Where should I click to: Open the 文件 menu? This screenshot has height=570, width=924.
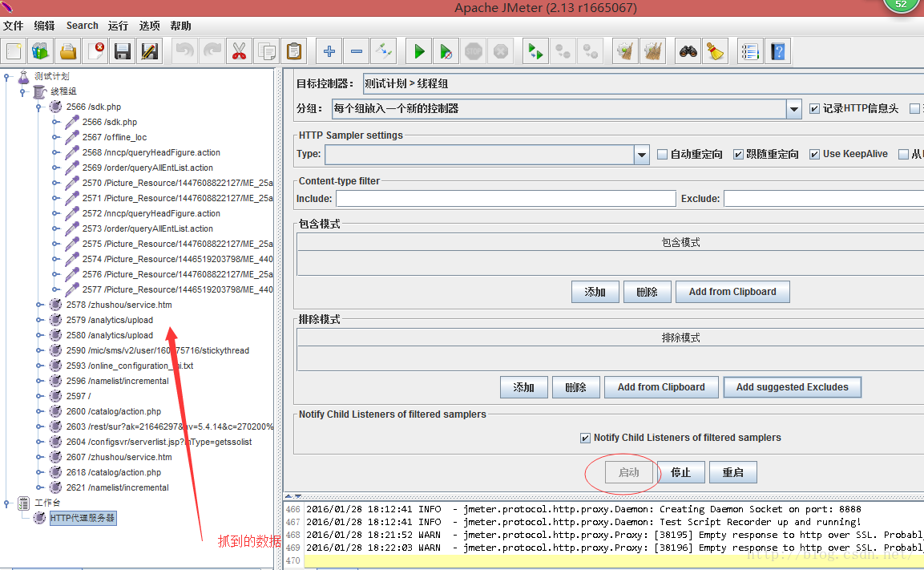coord(13,26)
